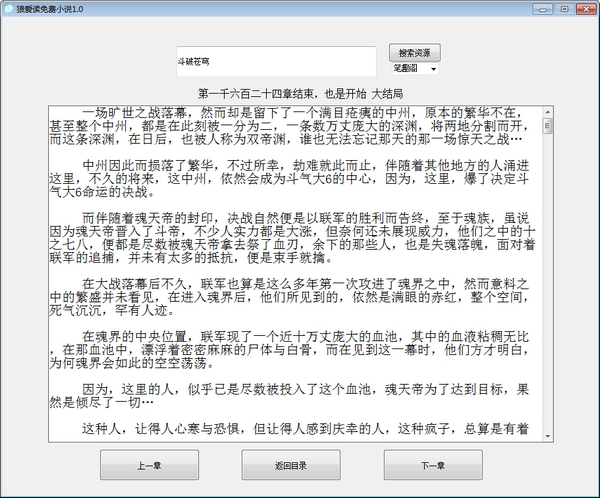Grab the vertical scrollbar thumb of the chapter text
This screenshot has height=498, width=600.
tap(548, 126)
